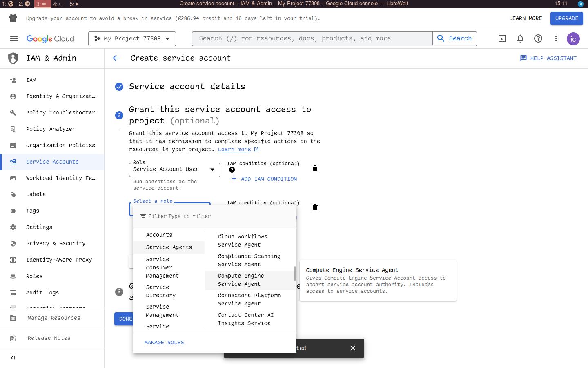Click the DONE button
Image resolution: width=588 pixels, height=368 pixels.
coord(125,319)
